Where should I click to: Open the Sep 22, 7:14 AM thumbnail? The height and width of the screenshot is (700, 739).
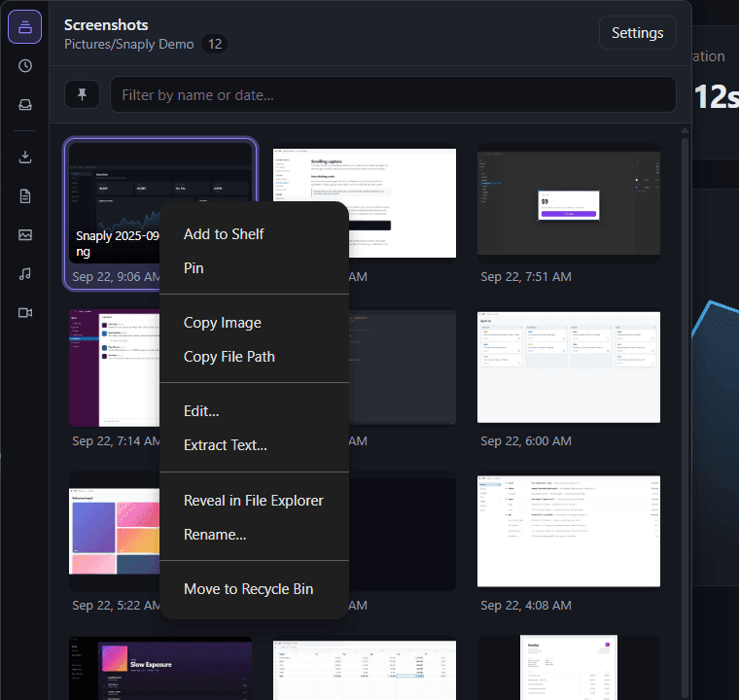tap(114, 367)
